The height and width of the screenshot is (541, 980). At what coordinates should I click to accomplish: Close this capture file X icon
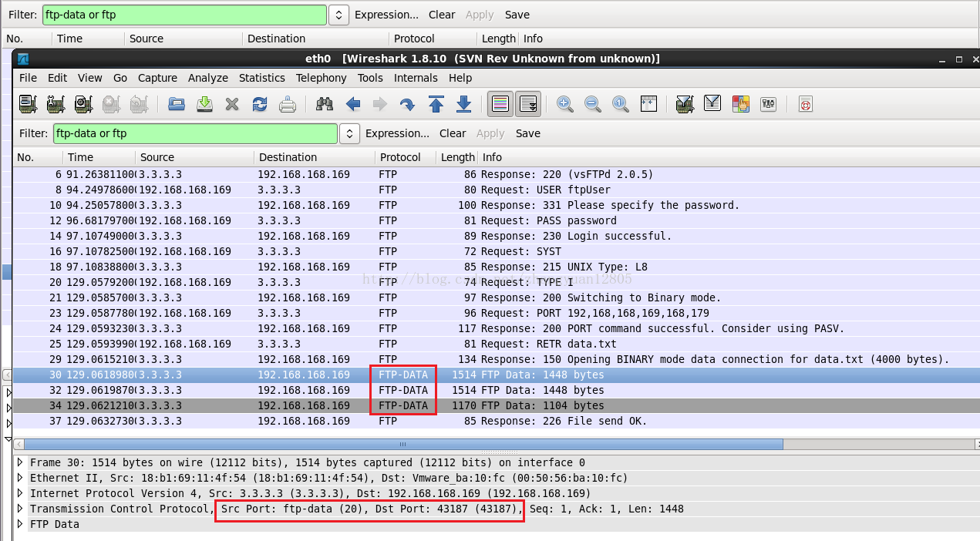click(232, 104)
